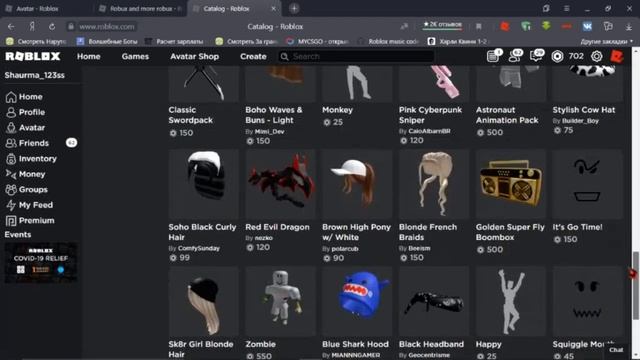
Task: Open creator link ComfySunday
Action: pos(199,248)
